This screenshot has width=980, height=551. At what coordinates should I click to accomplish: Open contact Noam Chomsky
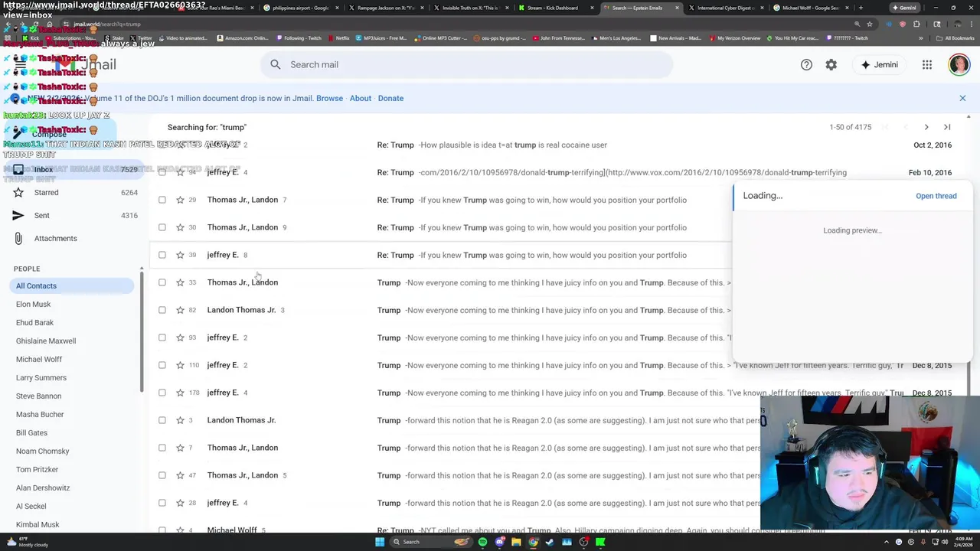pyautogui.click(x=42, y=452)
